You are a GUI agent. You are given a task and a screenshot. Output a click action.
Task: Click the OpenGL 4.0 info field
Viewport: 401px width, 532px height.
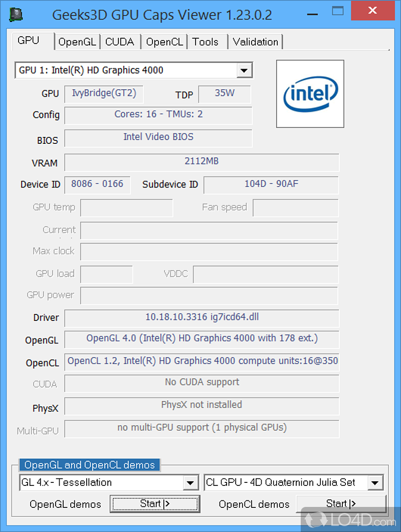202,339
